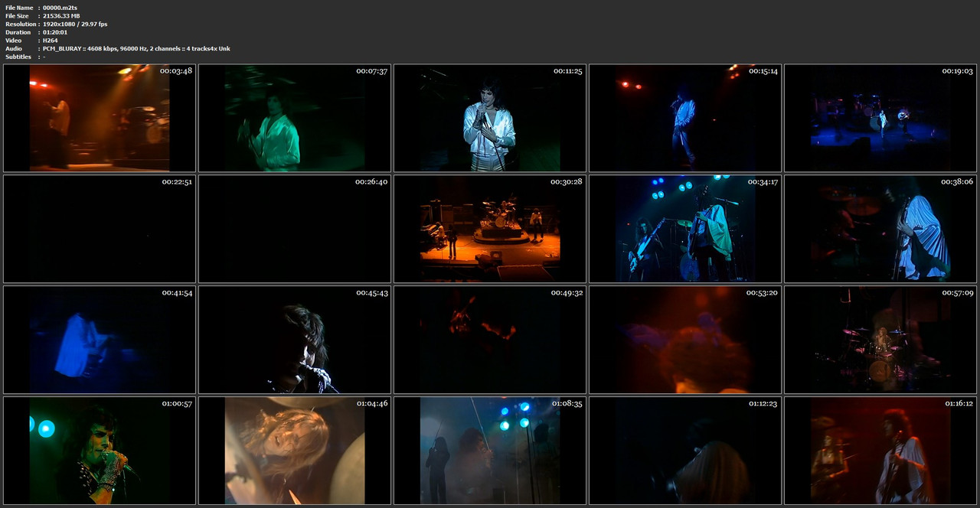Select the singer thumbnail at 00:45:43
Viewport: 980px width, 508px height.
click(x=295, y=340)
